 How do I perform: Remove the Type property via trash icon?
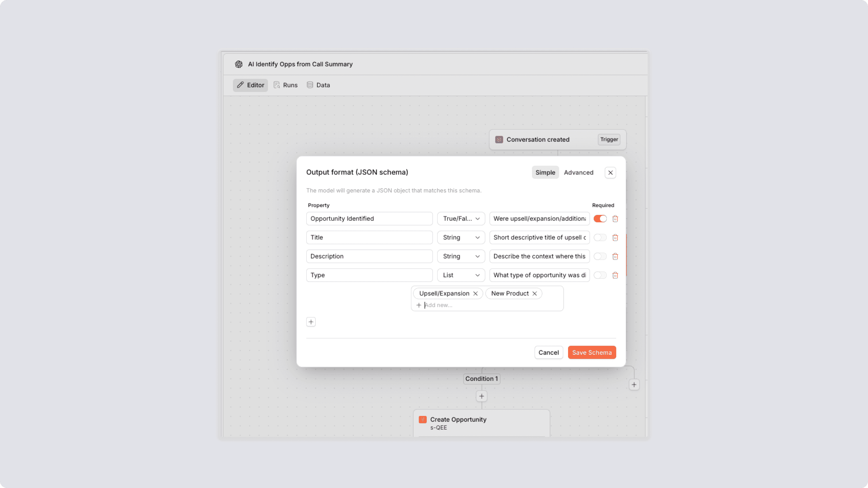pos(615,275)
